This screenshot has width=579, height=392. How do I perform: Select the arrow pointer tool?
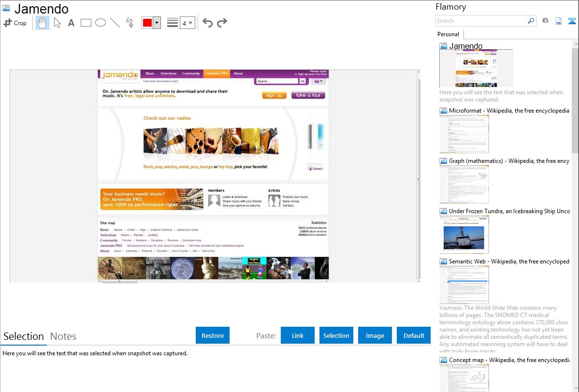click(57, 23)
